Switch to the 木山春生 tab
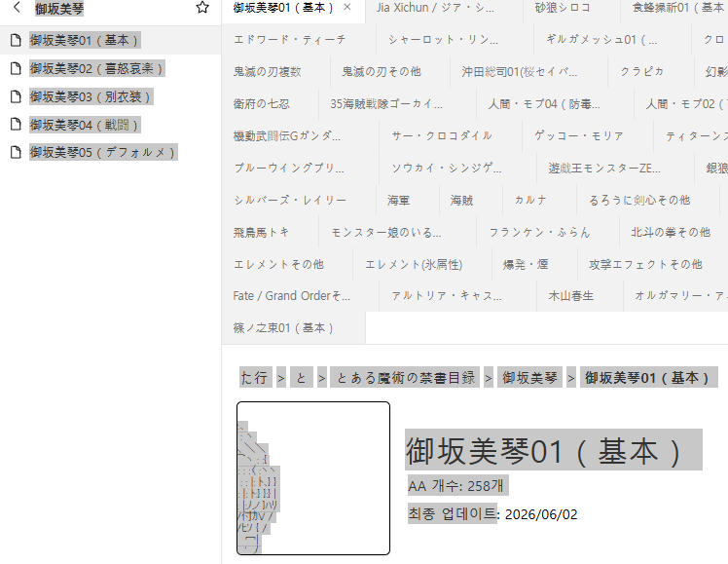728x564 pixels. 579,296
